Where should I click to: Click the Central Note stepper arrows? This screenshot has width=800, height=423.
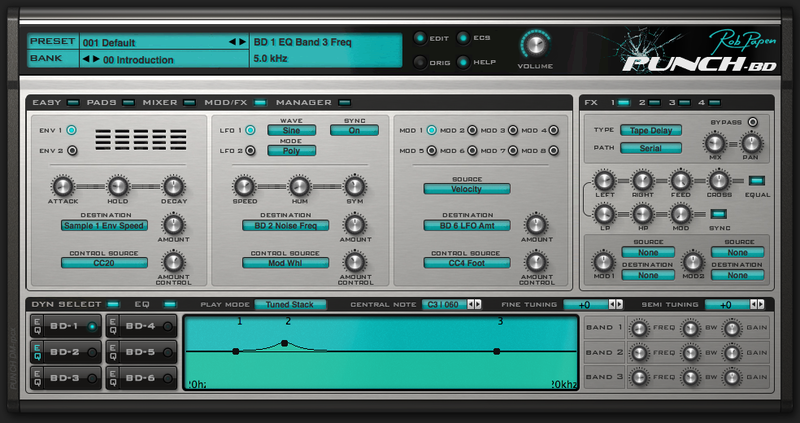coord(474,305)
